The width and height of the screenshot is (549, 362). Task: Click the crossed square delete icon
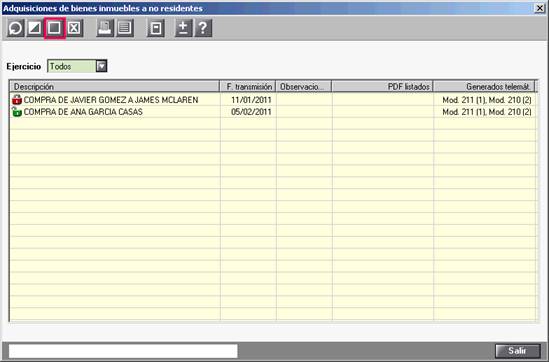point(74,28)
